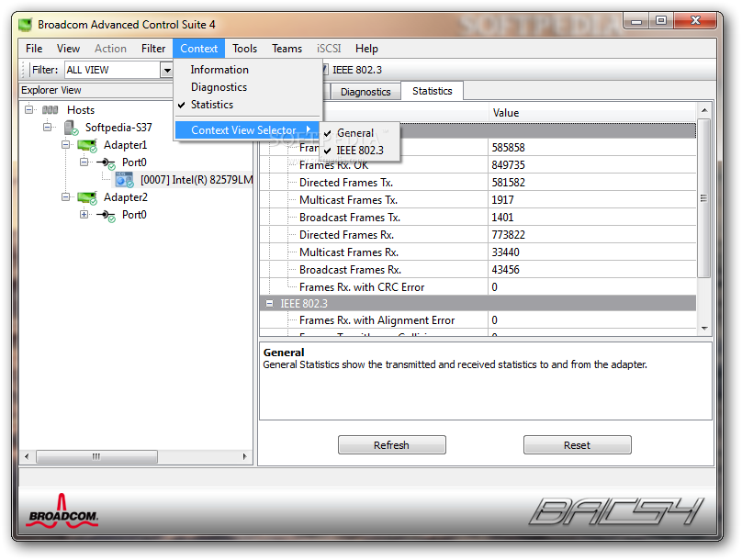This screenshot has height=560, width=742.
Task: Open the Teams menu
Action: click(x=287, y=49)
